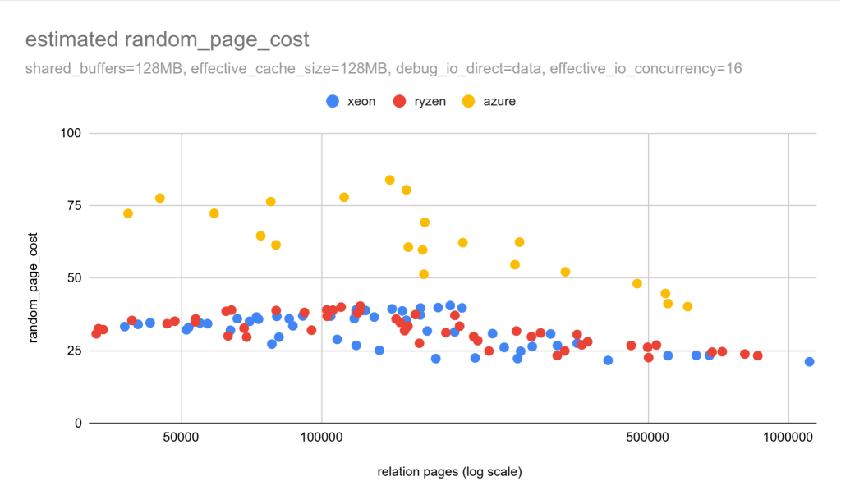Click the isolated blue point at bottom right
The width and height of the screenshot is (841, 504).
(x=808, y=362)
